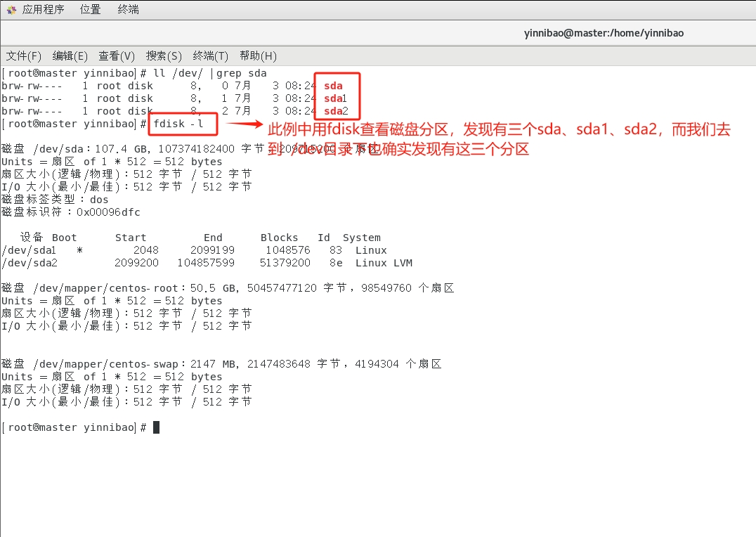Image resolution: width=756 pixels, height=537 pixels.
Task: Click the Blocks column header
Action: (x=279, y=238)
